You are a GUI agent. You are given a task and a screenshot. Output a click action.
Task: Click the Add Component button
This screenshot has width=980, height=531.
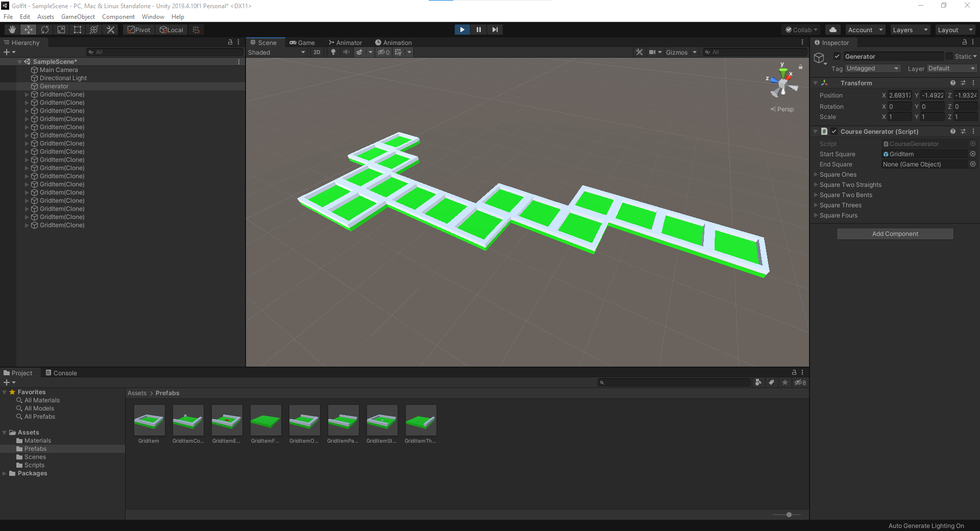(895, 233)
